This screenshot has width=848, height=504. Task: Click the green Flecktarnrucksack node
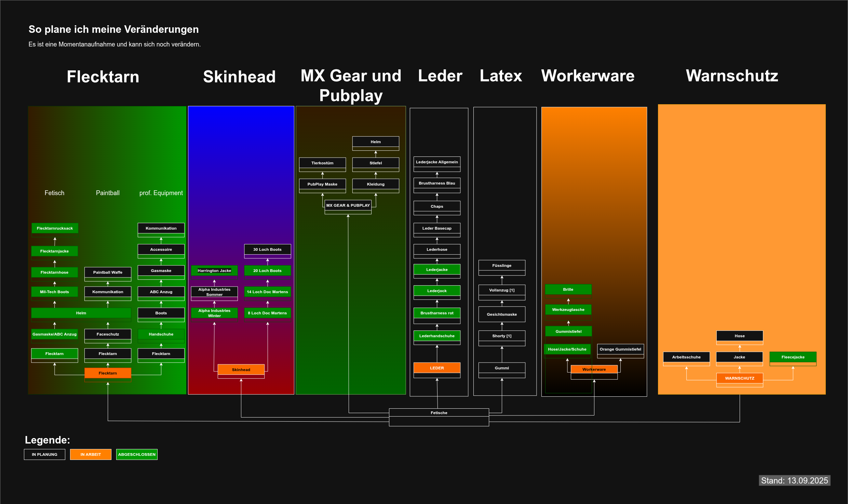(55, 228)
